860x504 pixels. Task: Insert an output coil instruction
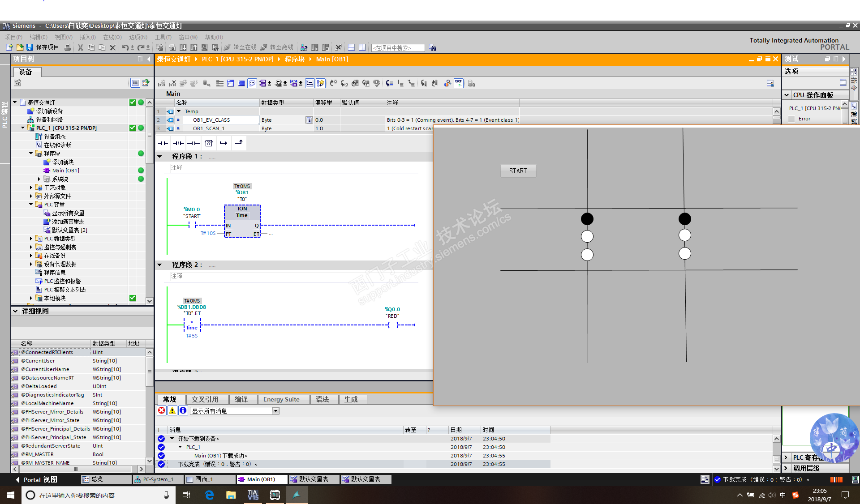click(x=193, y=143)
